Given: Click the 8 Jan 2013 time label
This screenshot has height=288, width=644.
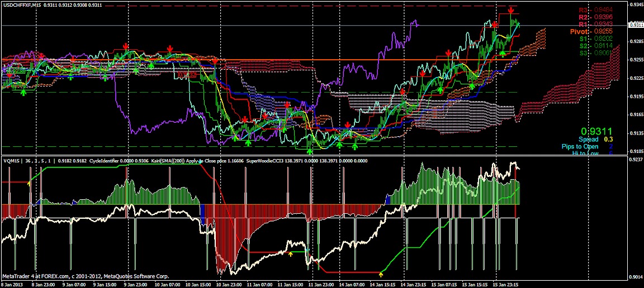Looking at the screenshot, I should pyautogui.click(x=13, y=284).
